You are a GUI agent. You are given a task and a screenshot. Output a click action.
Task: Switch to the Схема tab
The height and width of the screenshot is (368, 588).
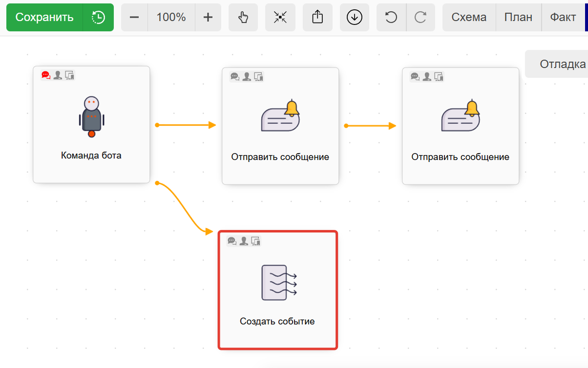pos(469,17)
